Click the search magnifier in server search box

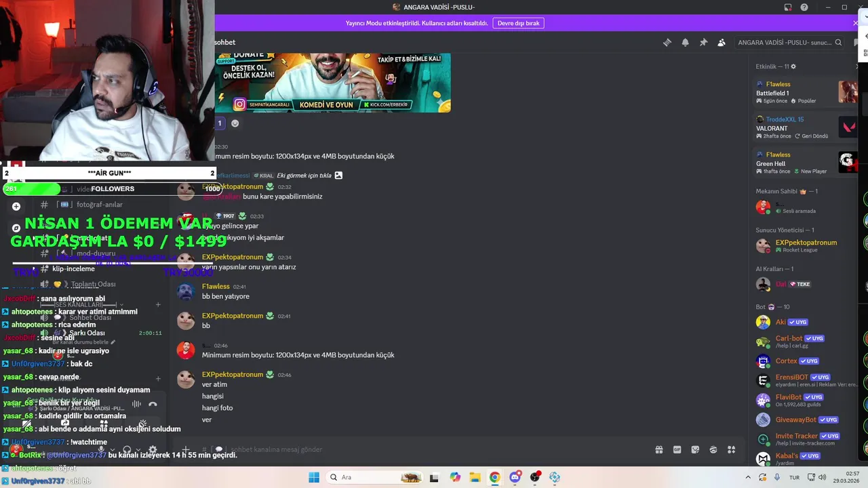(838, 42)
